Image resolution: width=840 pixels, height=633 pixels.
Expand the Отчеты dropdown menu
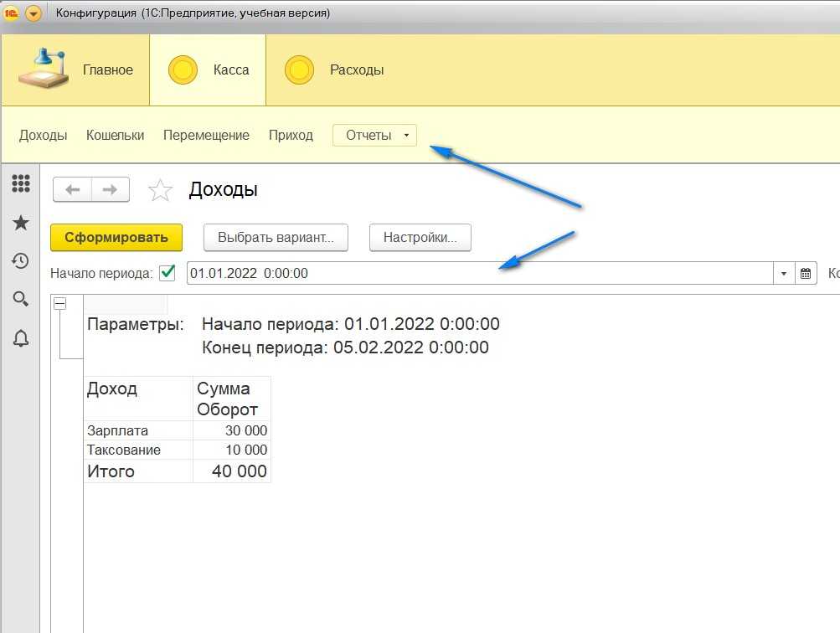point(374,135)
